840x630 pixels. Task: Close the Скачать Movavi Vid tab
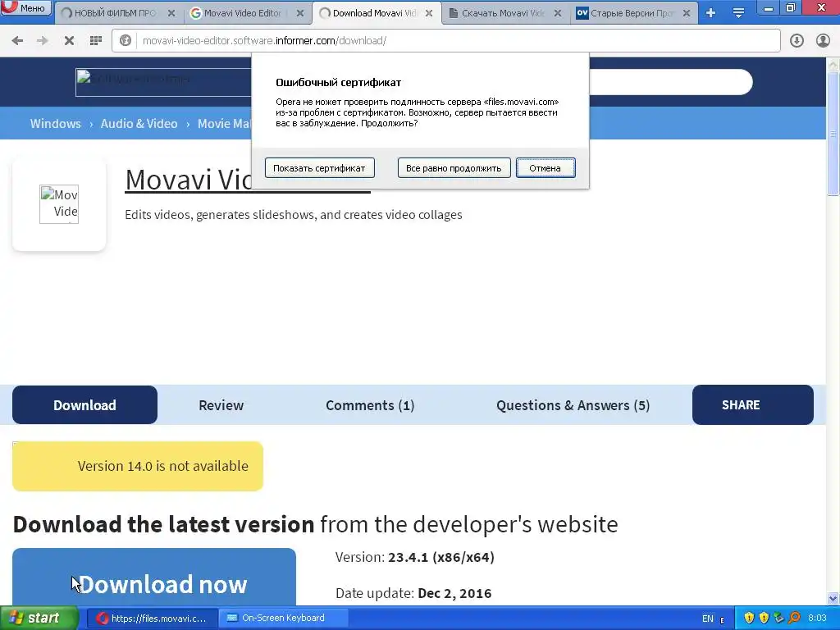[x=558, y=13]
